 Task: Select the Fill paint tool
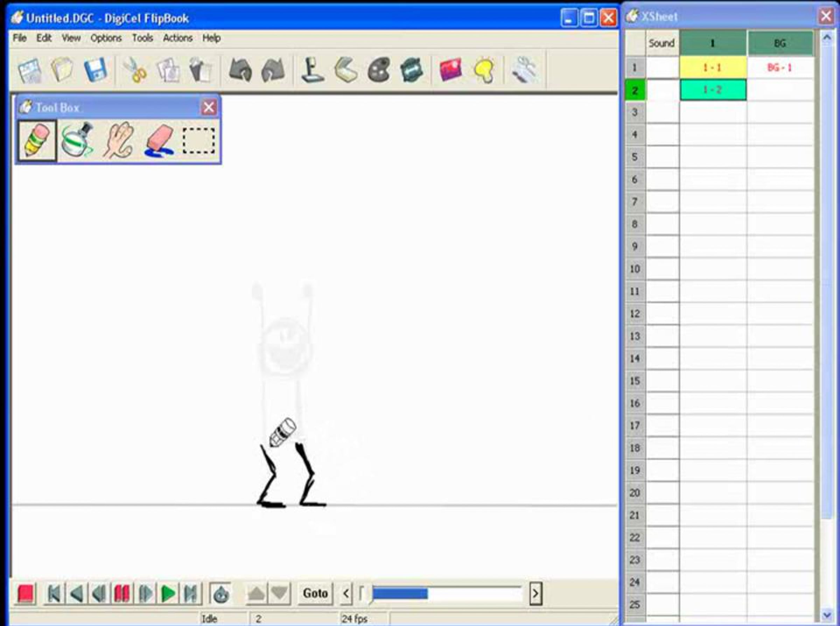pyautogui.click(x=77, y=141)
